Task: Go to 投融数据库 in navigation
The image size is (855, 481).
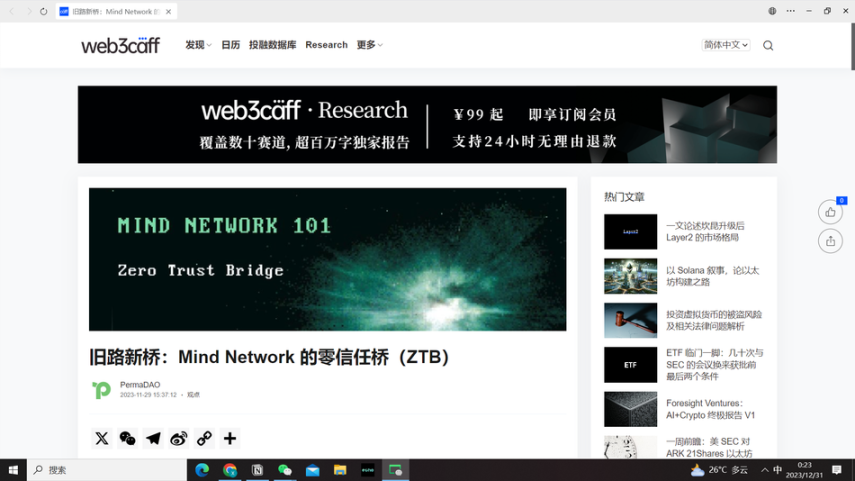Action: click(273, 45)
